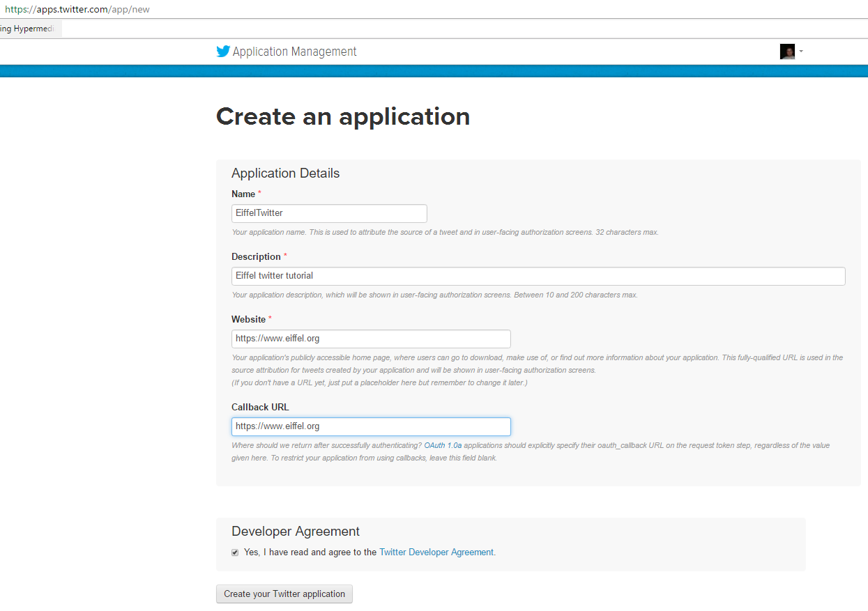This screenshot has height=611, width=868.
Task: Click the Name field label
Action: (x=243, y=194)
